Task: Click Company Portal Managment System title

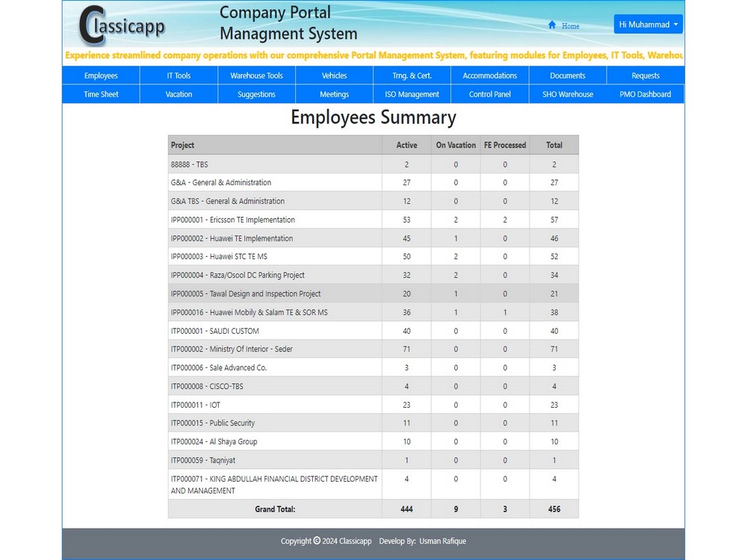Action: [288, 23]
